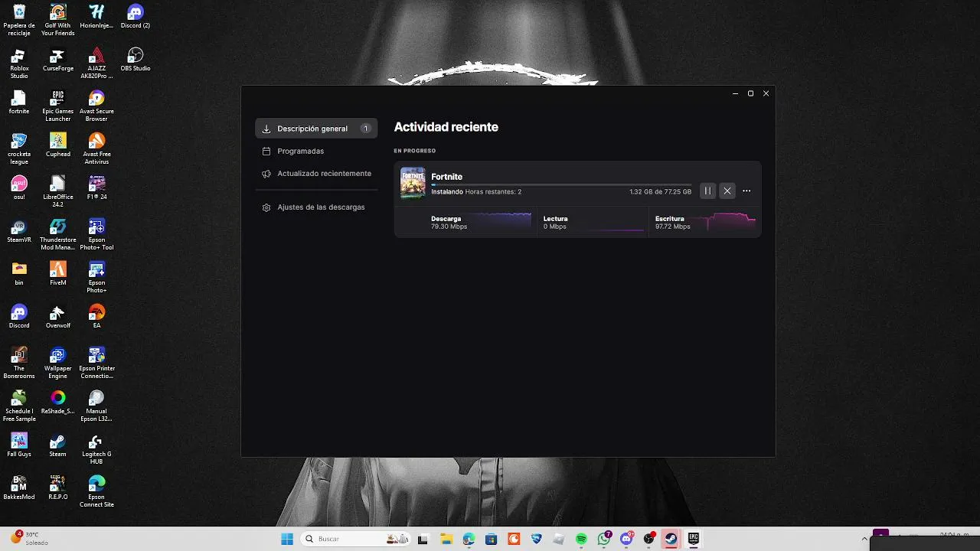Select the ReShade_S... desktop icon
Image resolution: width=980 pixels, height=551 pixels.
pos(58,403)
